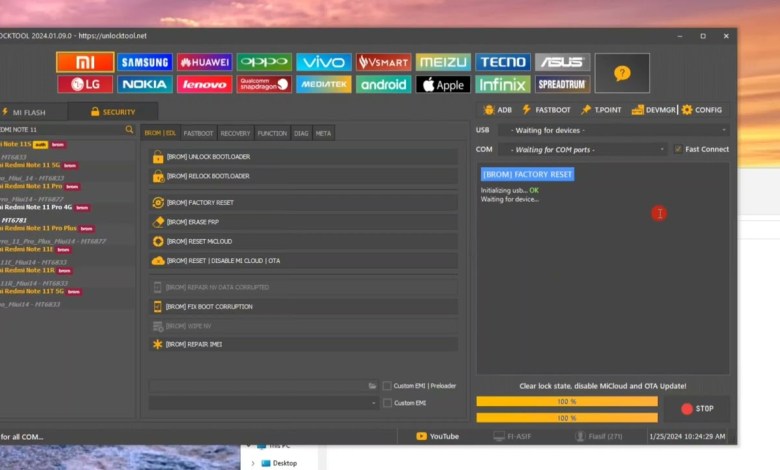This screenshot has width=780, height=470.
Task: Expand the USB waiting for devices dropdown
Action: pyautogui.click(x=614, y=130)
